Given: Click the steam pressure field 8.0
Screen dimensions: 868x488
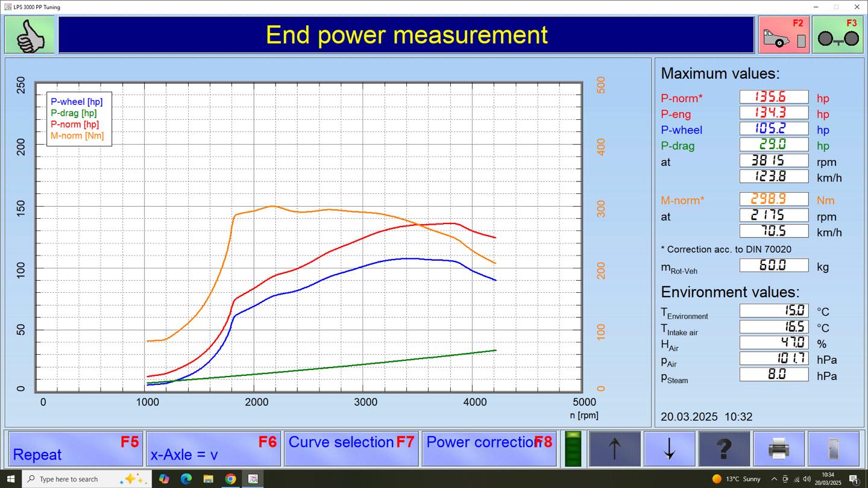Looking at the screenshot, I should click(x=774, y=374).
